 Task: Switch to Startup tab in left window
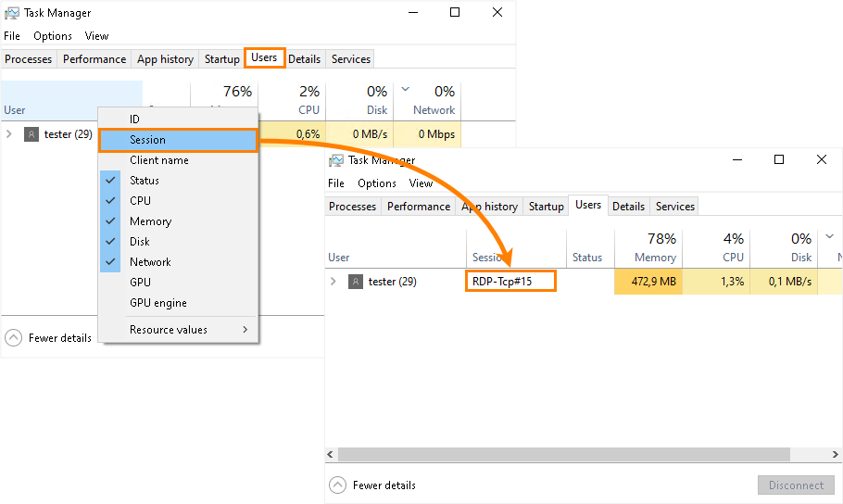pos(222,59)
